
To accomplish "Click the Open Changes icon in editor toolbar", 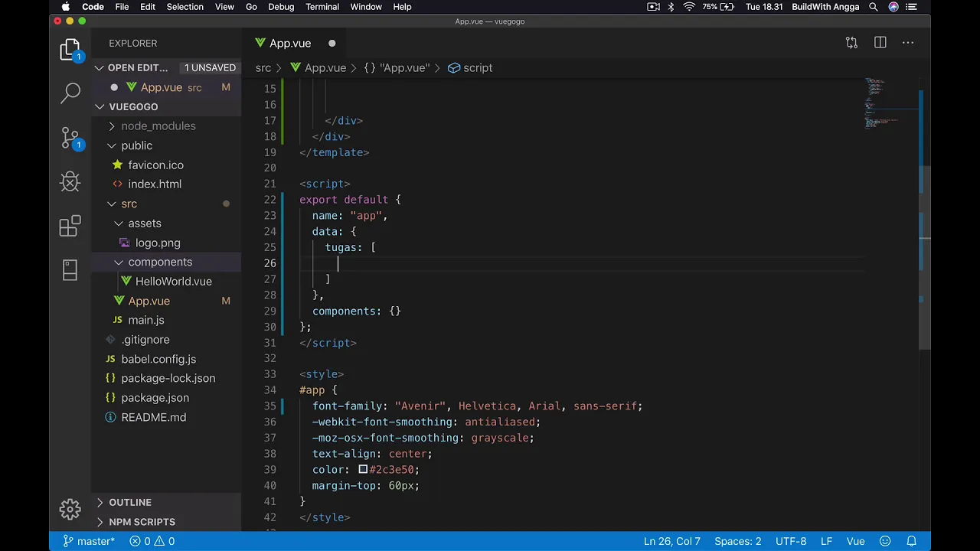I will pyautogui.click(x=851, y=43).
